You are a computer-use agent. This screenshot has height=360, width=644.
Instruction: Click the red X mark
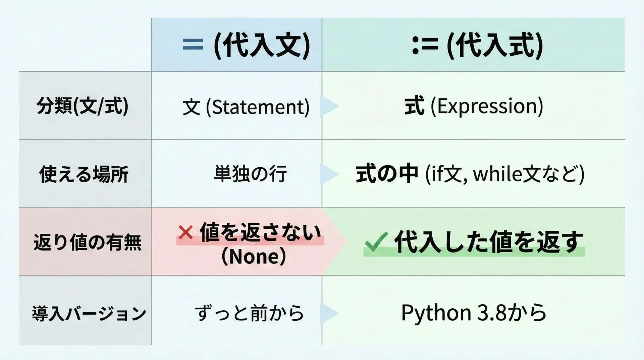point(185,232)
